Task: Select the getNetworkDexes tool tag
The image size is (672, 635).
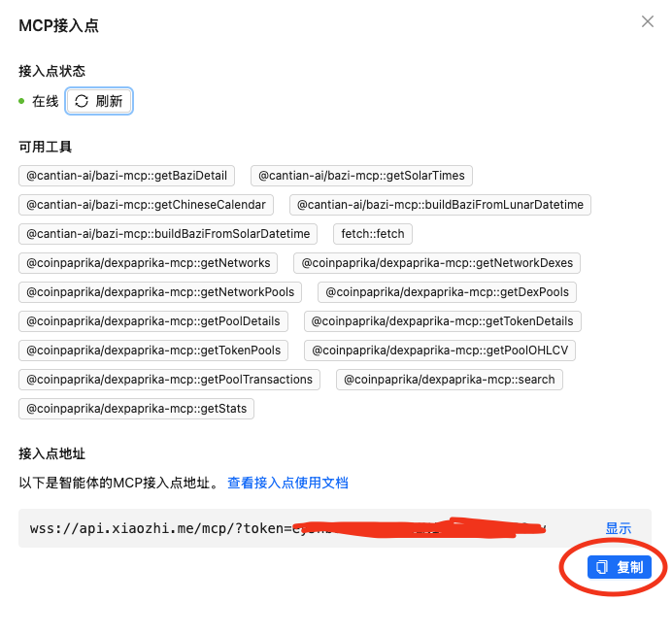Action: coord(437,263)
